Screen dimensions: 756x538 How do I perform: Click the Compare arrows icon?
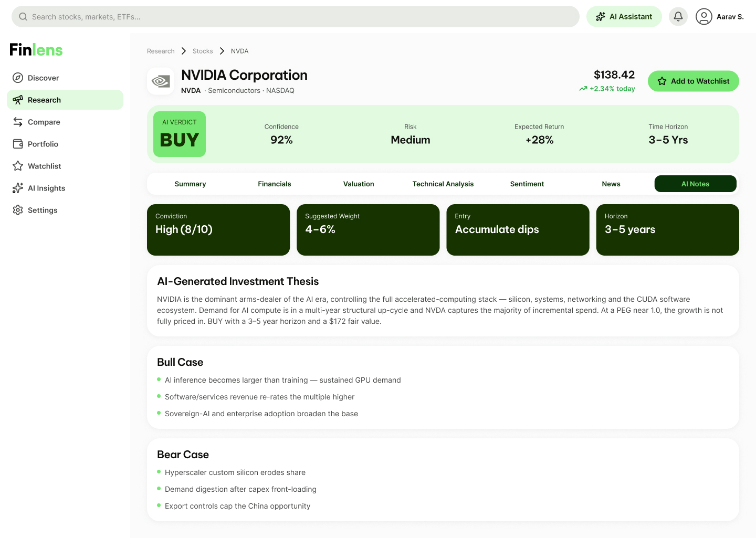point(18,122)
